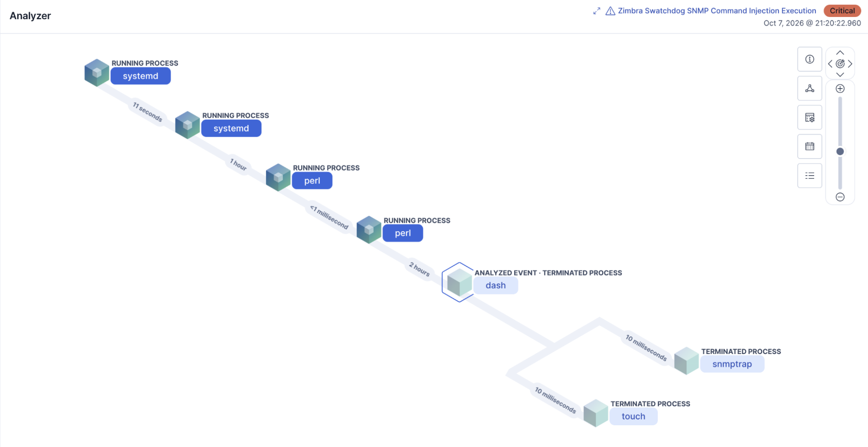Zoom out using the minus icon
The image size is (868, 447).
coord(840,197)
